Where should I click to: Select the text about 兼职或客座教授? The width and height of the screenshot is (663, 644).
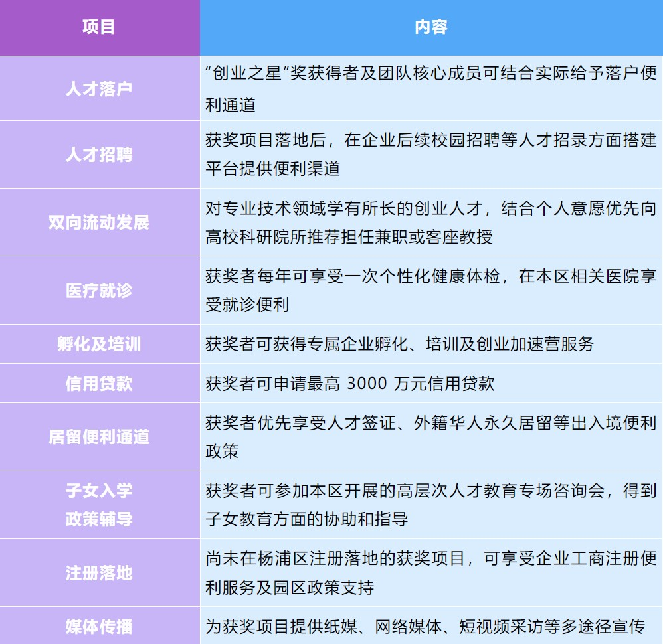430,222
